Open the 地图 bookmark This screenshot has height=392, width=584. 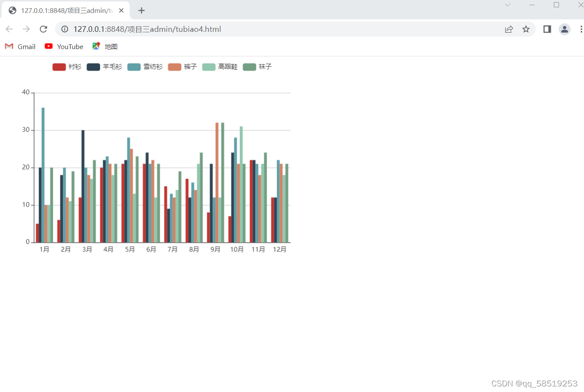coord(105,46)
